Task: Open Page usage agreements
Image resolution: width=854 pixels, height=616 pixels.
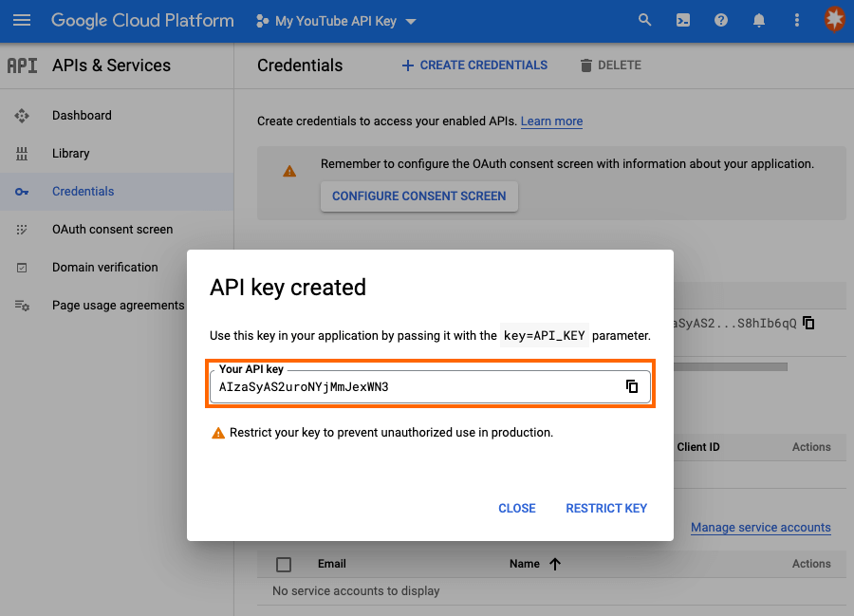Action: click(119, 306)
